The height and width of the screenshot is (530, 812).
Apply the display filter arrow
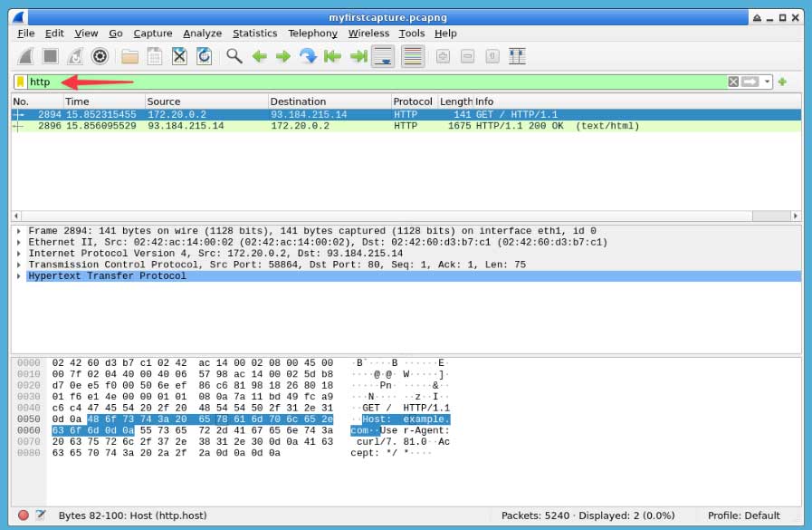pyautogui.click(x=750, y=82)
